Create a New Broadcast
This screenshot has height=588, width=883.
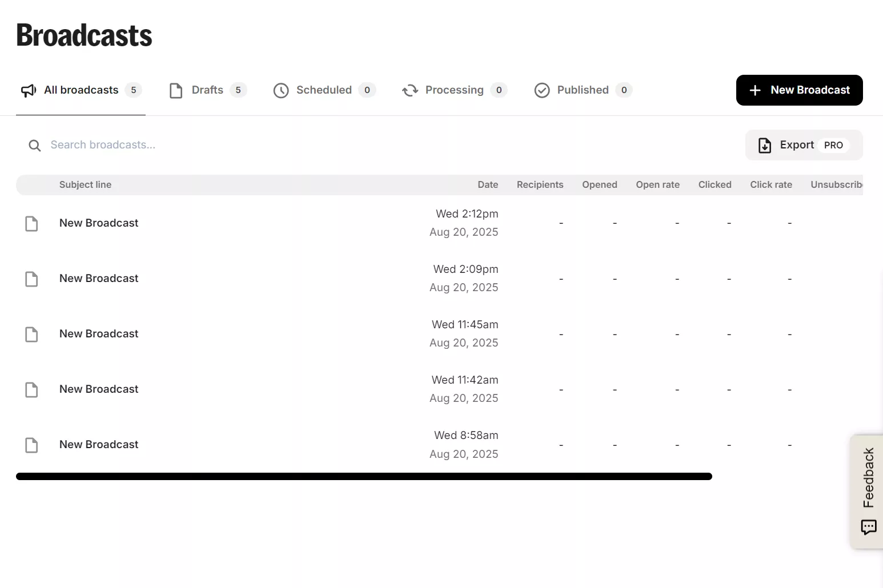(x=799, y=90)
